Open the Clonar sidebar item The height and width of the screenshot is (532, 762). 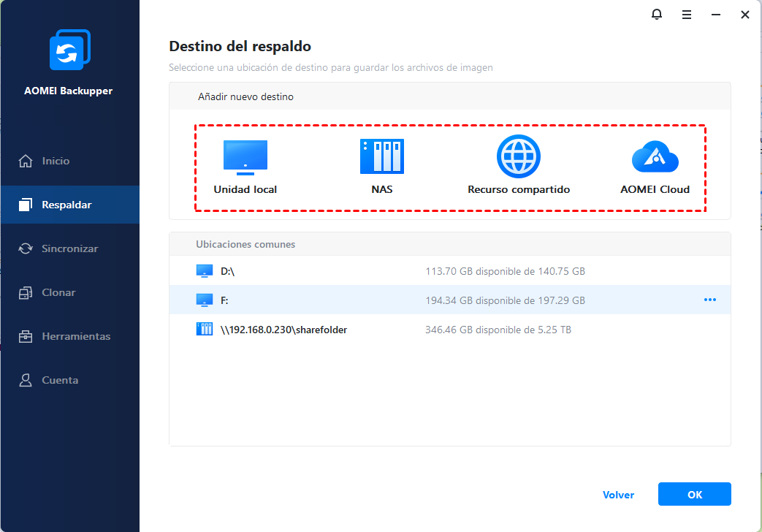[58, 292]
